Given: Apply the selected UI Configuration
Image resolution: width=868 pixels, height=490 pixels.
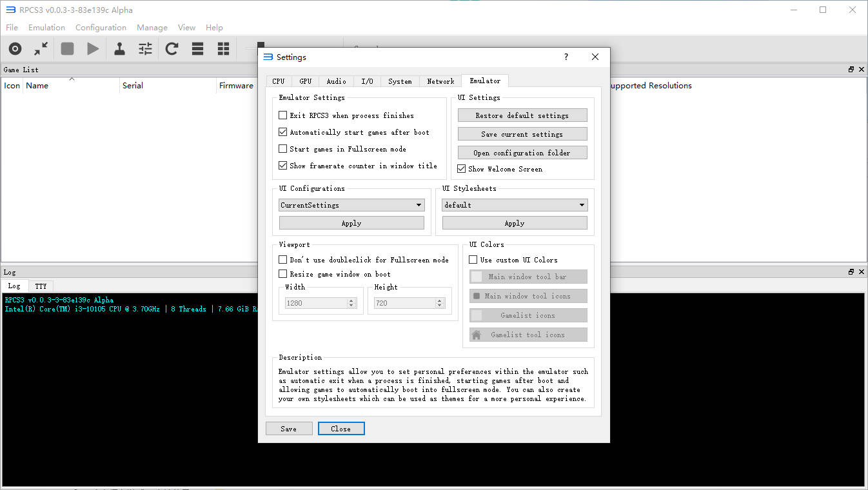Looking at the screenshot, I should coord(351,223).
